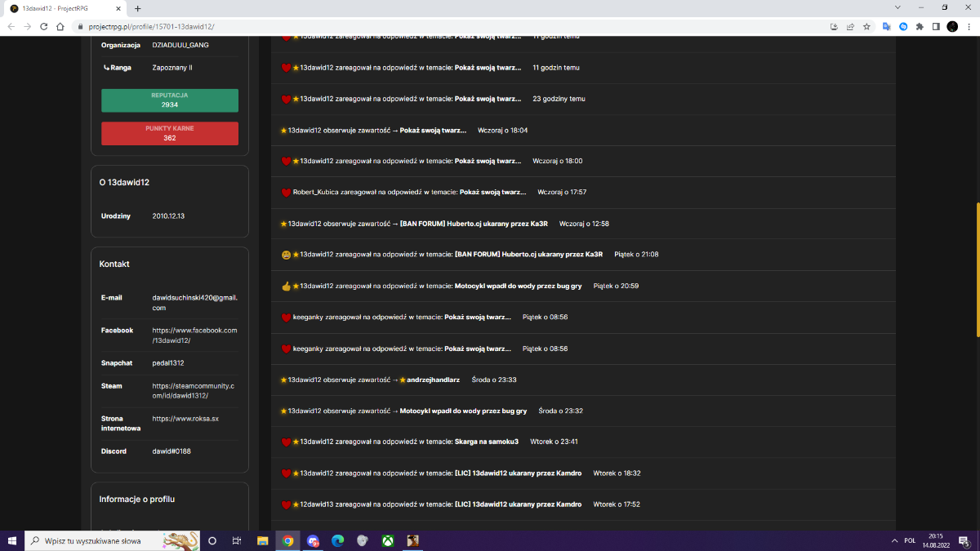Open Motocykl wpadł topic from Piątek o 20:59
Viewport: 980px width, 551px height.
(x=518, y=287)
